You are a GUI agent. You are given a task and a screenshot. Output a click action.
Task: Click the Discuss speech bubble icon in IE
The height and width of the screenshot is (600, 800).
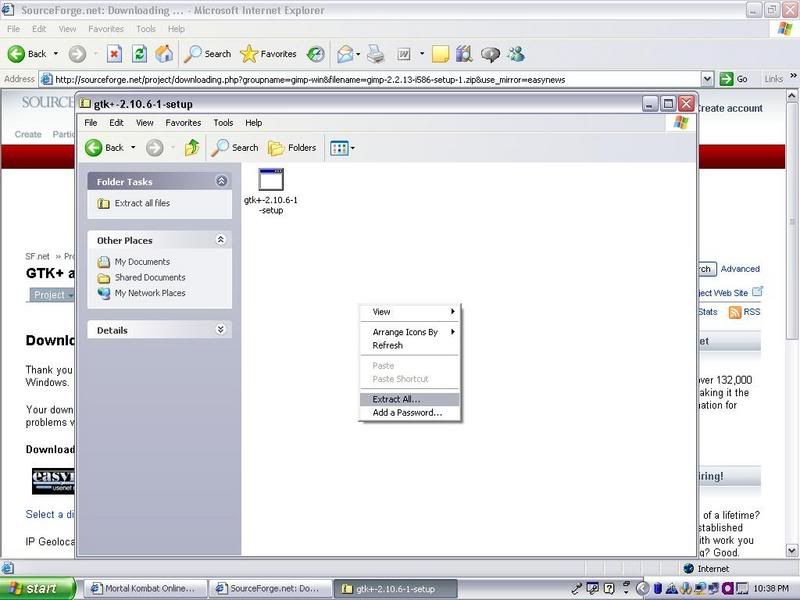click(490, 54)
